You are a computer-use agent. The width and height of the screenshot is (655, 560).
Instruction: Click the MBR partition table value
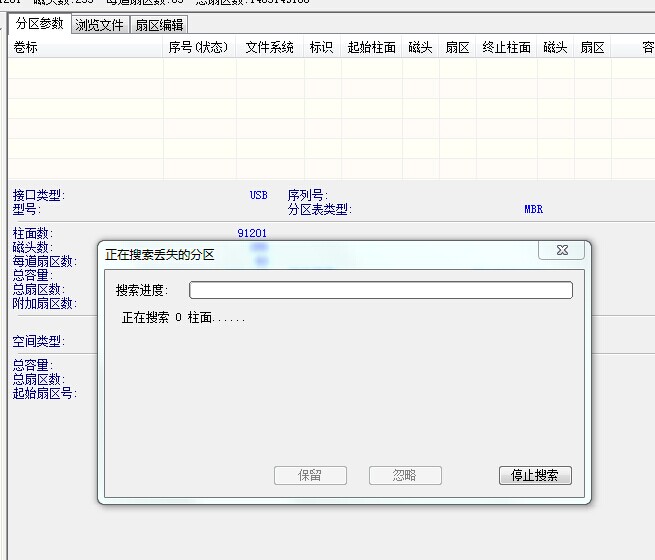[533, 209]
